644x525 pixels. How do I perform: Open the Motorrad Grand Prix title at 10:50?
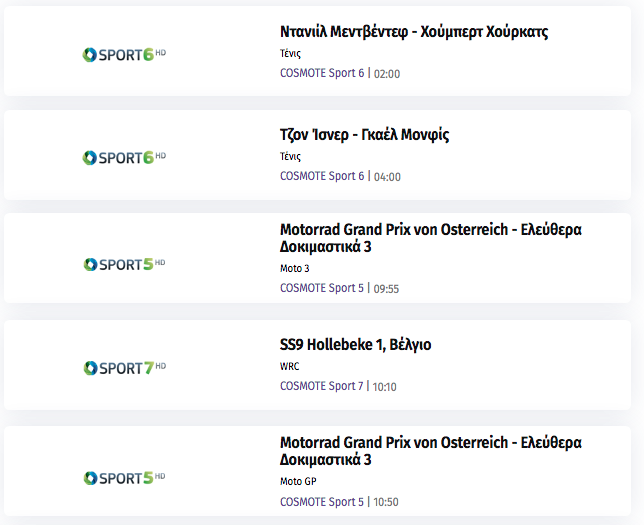pos(430,451)
